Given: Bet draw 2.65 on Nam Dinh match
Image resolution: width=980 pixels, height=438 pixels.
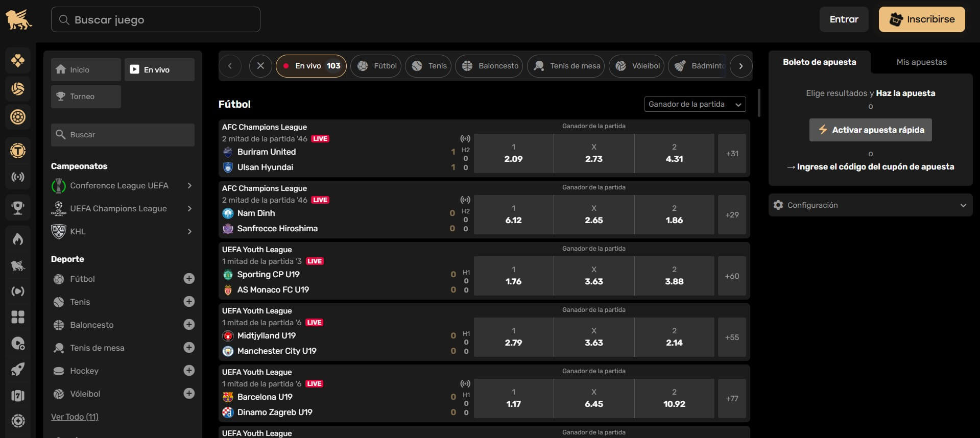Looking at the screenshot, I should tap(593, 214).
